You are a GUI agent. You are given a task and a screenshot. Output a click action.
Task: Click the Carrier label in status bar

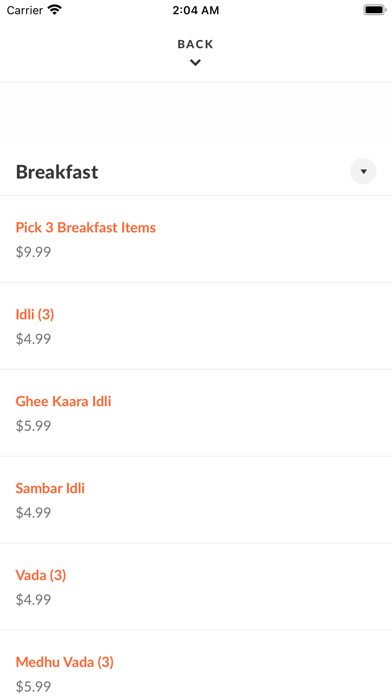25,10
